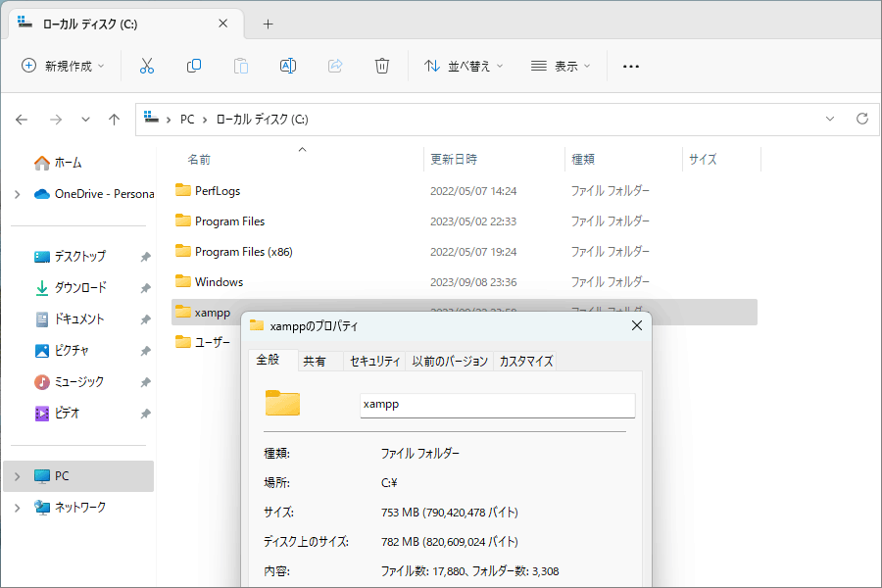882x588 pixels.
Task: Open ビデオ in quick access
Action: (x=57, y=414)
